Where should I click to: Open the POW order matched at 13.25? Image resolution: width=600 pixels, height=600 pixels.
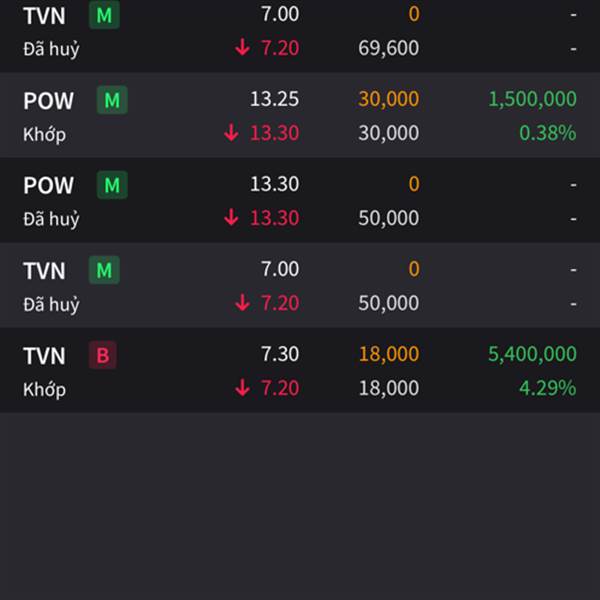tap(300, 115)
